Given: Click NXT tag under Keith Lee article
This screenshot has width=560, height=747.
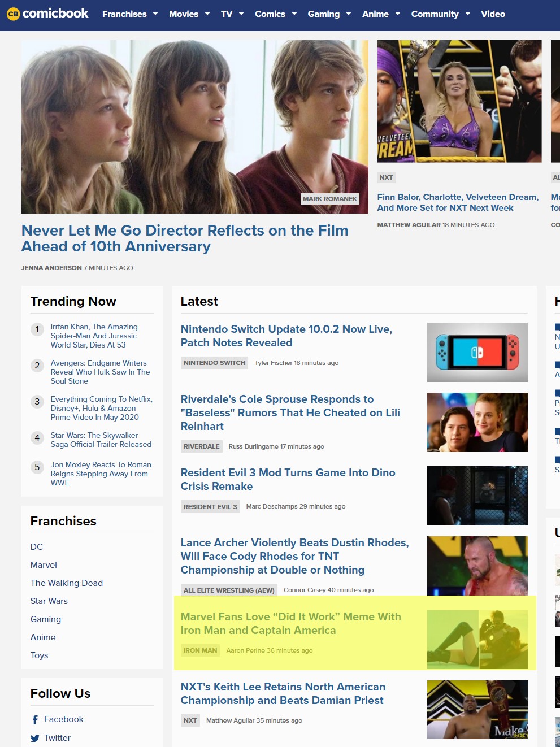Looking at the screenshot, I should click(190, 720).
